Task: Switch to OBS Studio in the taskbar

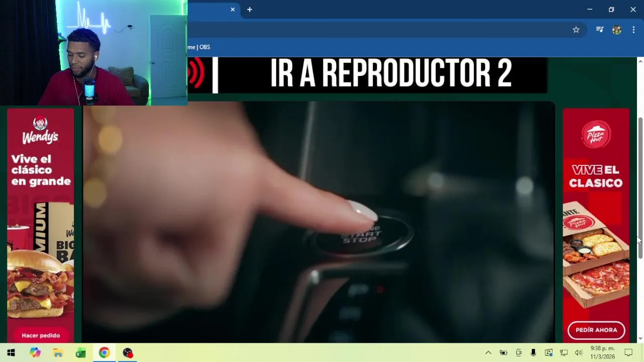Action: (127, 353)
